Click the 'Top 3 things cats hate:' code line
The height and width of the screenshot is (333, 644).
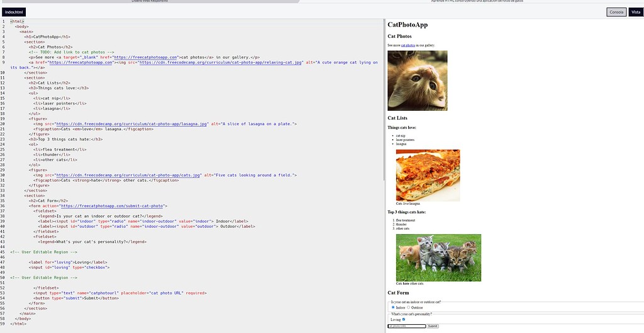[65, 139]
